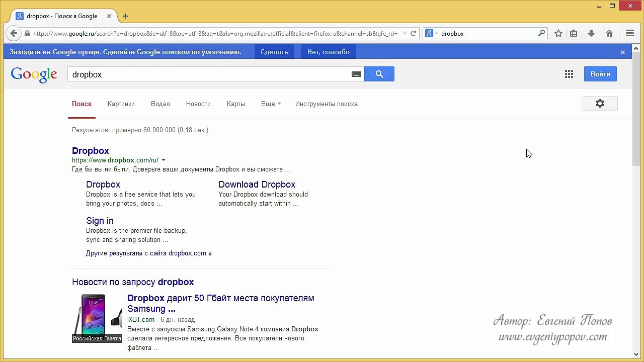This screenshot has height=362, width=644.
Task: Click the magnifier in Firefox search box
Action: pos(541,33)
